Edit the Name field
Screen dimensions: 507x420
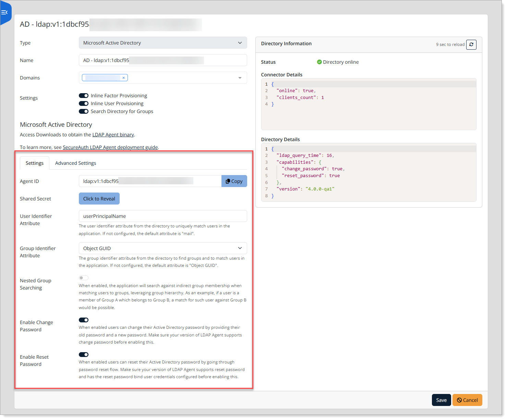[163, 60]
